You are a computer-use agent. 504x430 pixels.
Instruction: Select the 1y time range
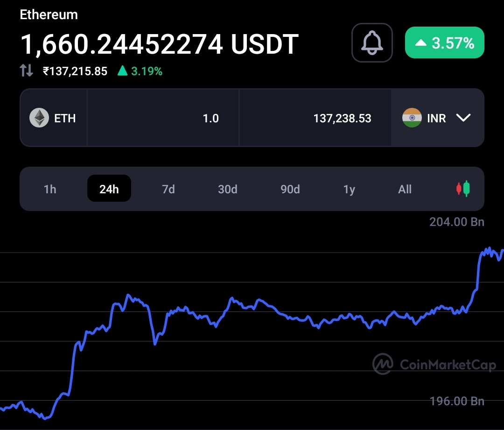pos(349,190)
